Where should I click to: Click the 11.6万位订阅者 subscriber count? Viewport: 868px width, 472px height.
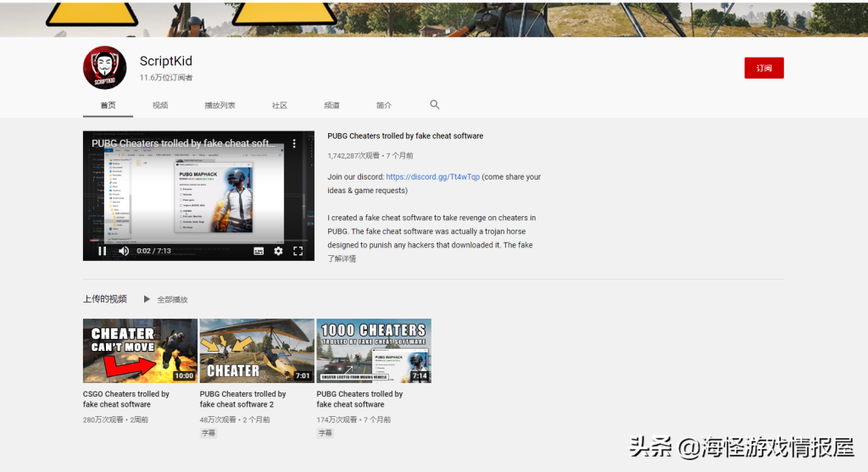click(166, 77)
